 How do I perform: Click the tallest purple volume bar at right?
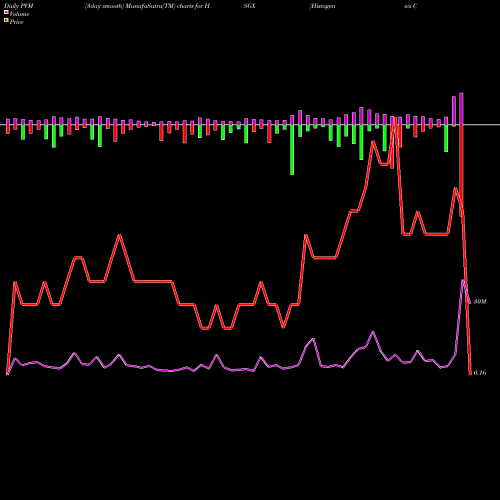coord(461,109)
